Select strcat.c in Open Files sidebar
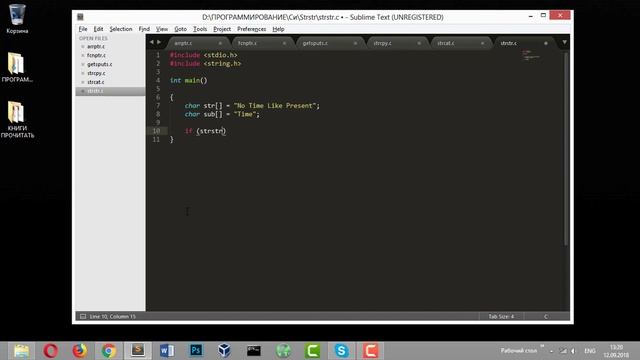 pyautogui.click(x=96, y=82)
